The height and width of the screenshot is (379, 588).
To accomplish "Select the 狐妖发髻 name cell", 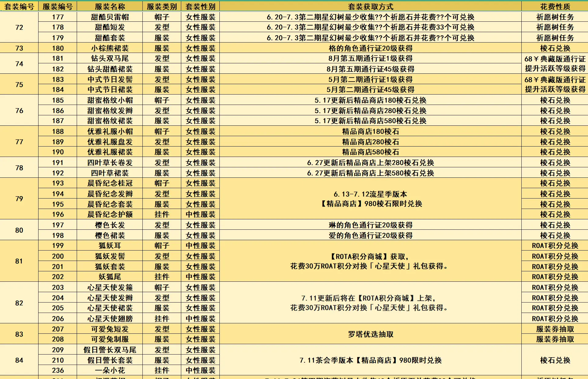I will pyautogui.click(x=110, y=256).
